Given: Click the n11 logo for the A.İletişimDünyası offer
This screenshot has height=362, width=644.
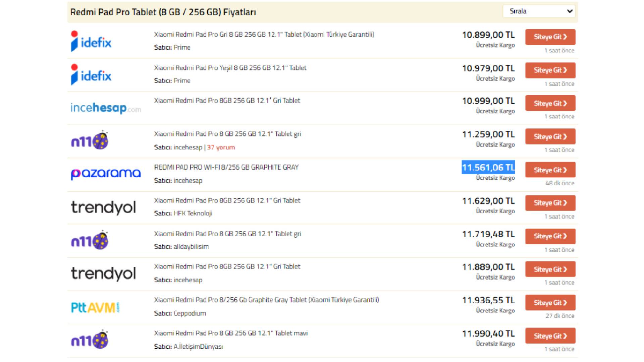Looking at the screenshot, I should click(x=90, y=340).
